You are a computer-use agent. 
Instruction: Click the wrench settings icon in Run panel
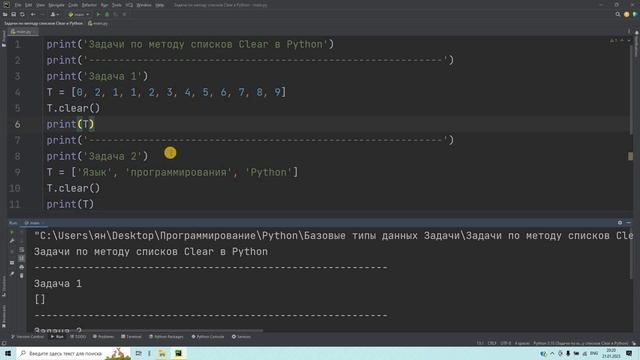[12, 241]
